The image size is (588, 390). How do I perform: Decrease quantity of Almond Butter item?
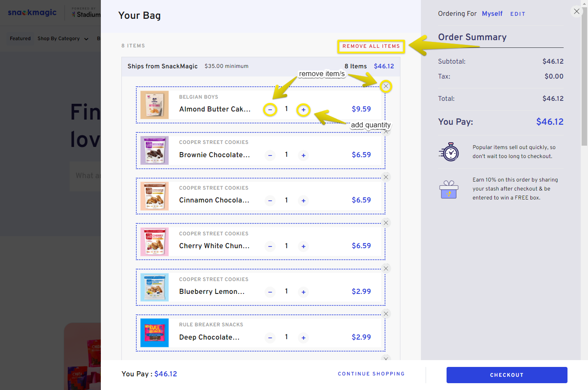pyautogui.click(x=270, y=110)
